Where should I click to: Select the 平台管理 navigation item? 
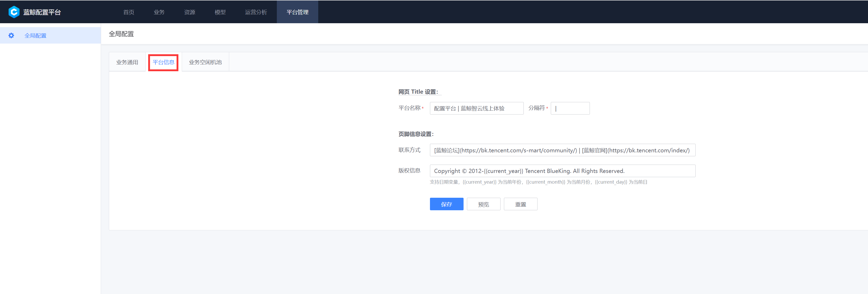tap(297, 12)
